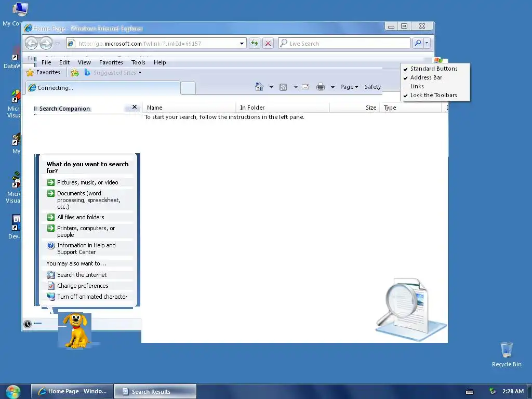Click the animated search dog character
The height and width of the screenshot is (399, 532).
pos(77,330)
